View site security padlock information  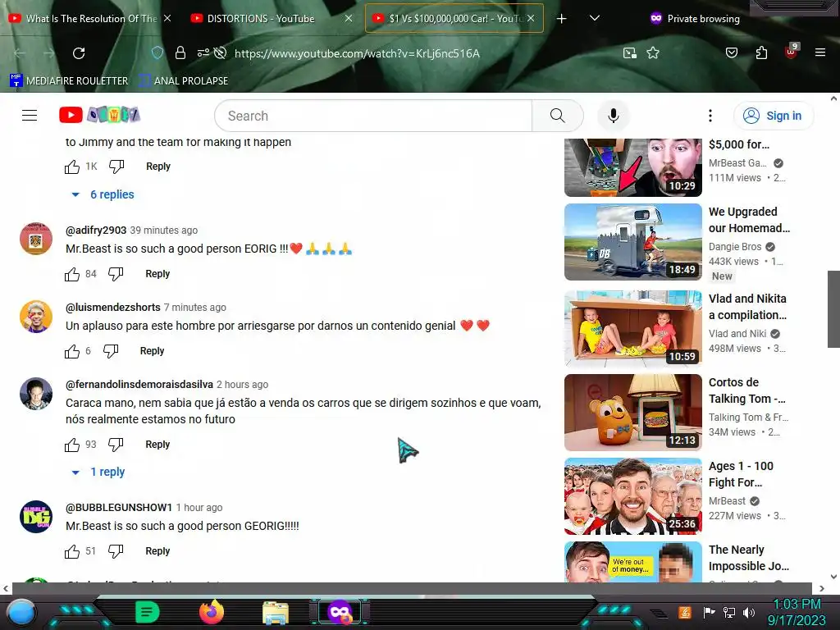click(180, 52)
